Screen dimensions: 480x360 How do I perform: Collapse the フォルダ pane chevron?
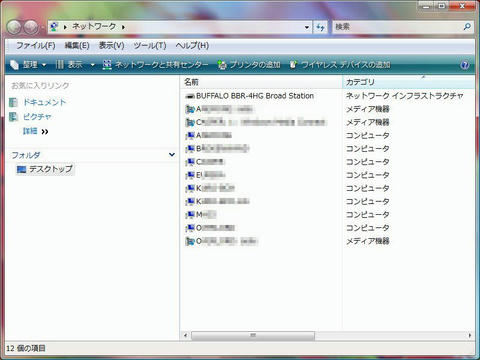[172, 155]
